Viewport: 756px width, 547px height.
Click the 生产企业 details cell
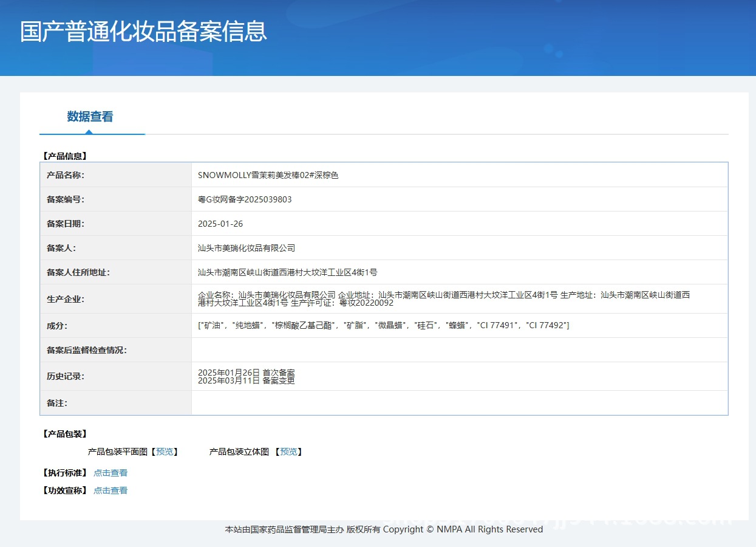coord(443,298)
